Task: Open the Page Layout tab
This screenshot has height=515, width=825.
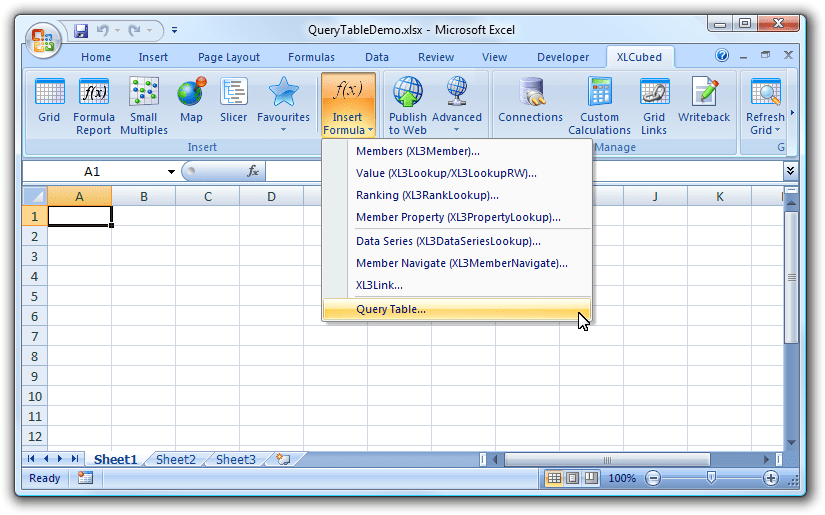Action: [x=229, y=57]
